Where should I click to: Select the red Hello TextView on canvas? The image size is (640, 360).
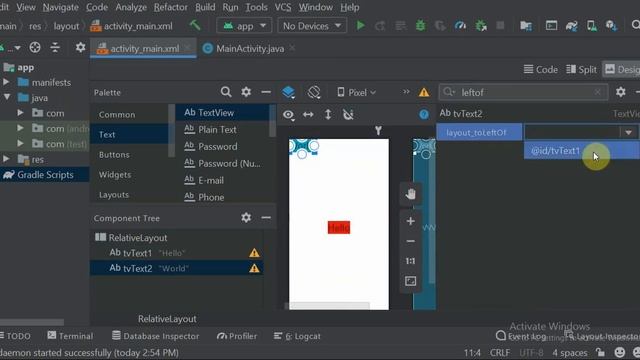pyautogui.click(x=339, y=227)
